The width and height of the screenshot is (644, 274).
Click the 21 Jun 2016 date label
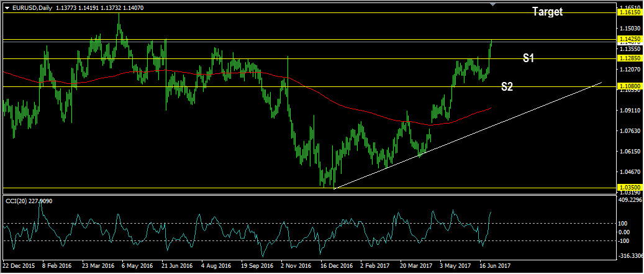pos(177,266)
